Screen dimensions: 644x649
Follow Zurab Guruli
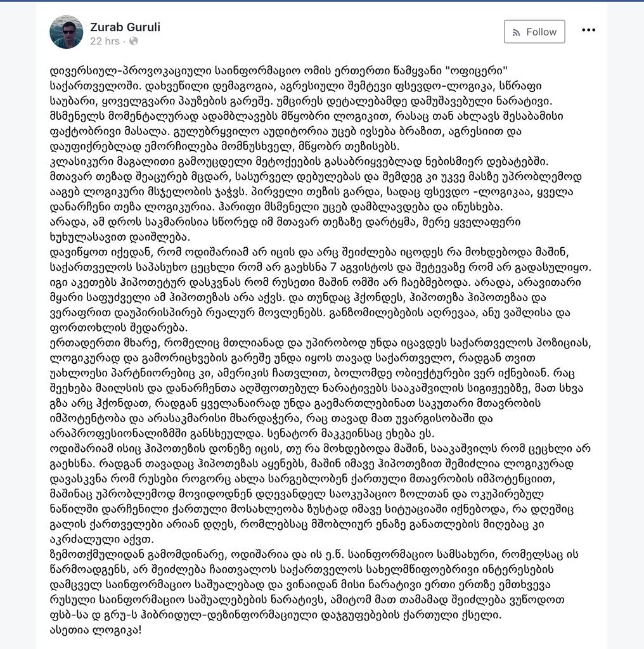(534, 32)
